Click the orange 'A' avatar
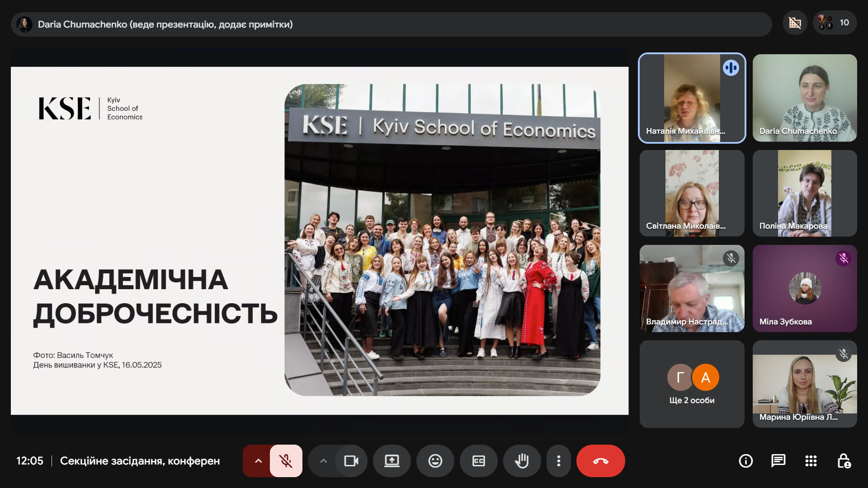The width and height of the screenshot is (868, 488). pos(705,377)
